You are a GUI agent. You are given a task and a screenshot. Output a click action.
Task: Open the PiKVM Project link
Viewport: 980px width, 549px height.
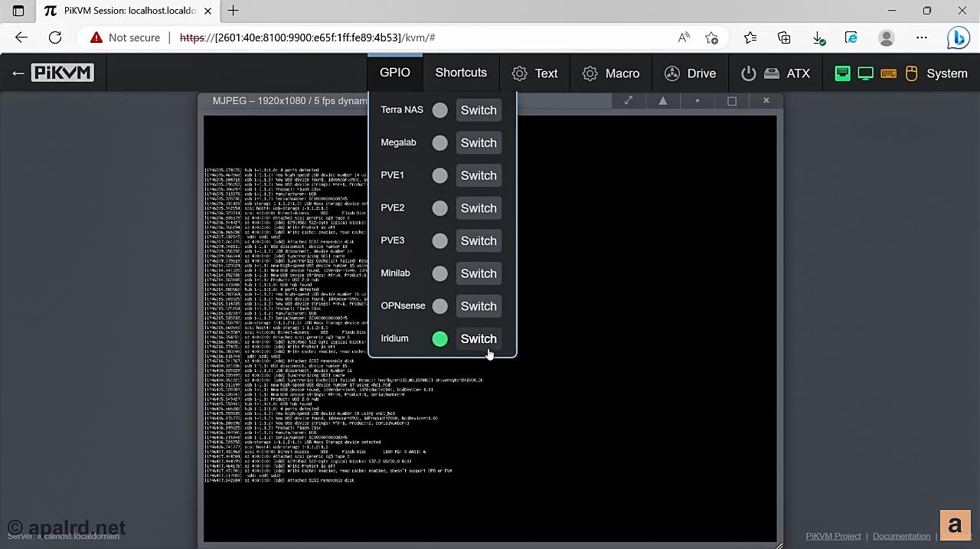(x=833, y=536)
